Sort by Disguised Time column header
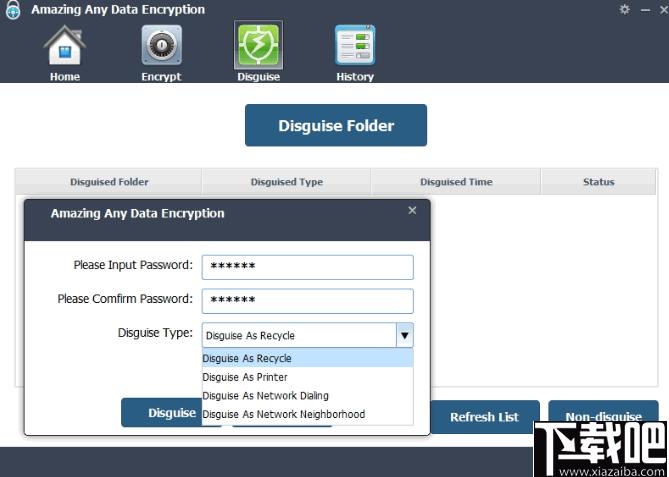The width and height of the screenshot is (669, 477). [x=456, y=182]
